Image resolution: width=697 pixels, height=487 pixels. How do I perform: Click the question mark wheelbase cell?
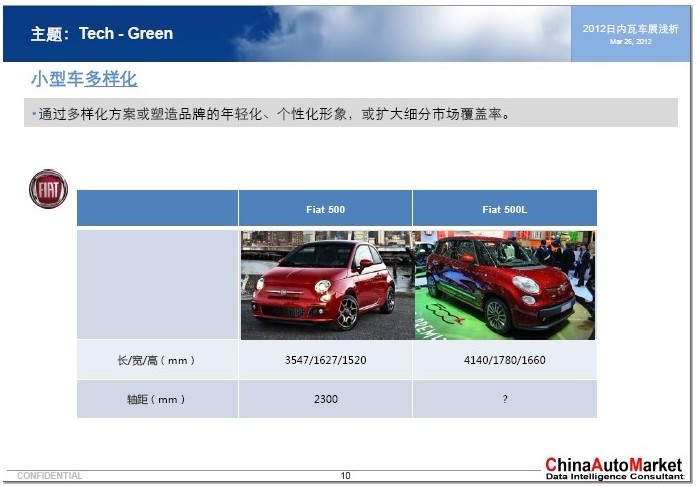coord(505,399)
